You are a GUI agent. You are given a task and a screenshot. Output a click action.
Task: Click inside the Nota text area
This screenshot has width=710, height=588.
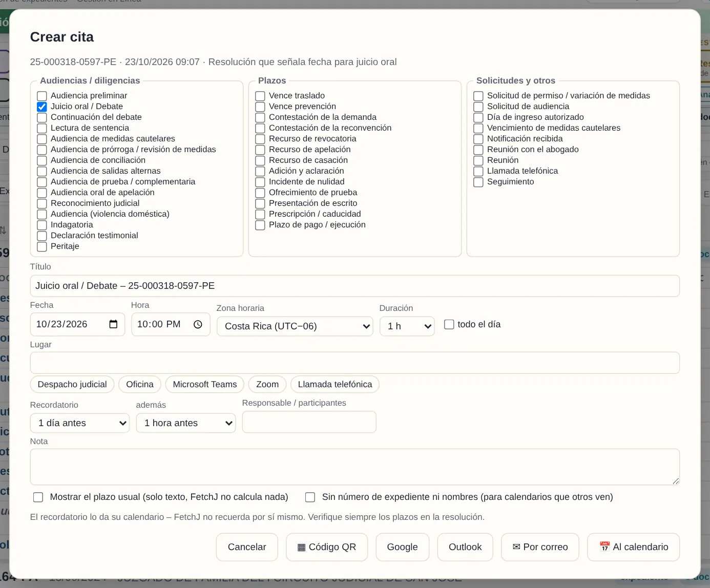[x=355, y=467]
